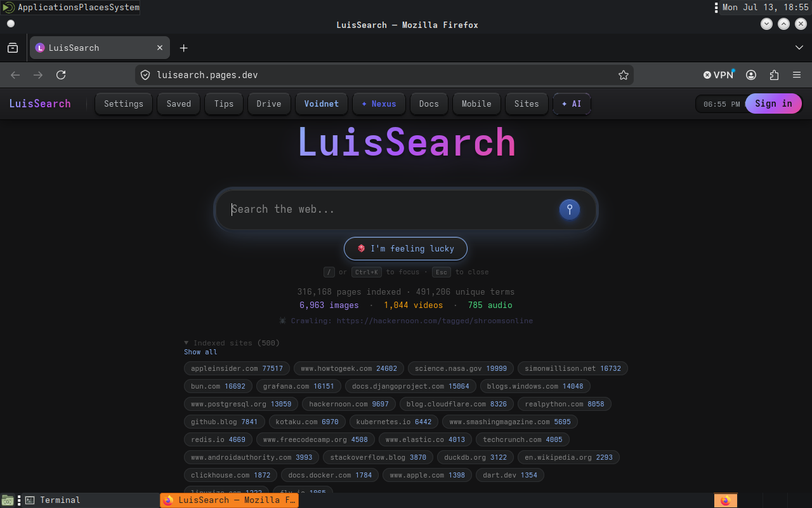Open the AI assistant button
Screen dimensions: 812x508
tap(572, 104)
